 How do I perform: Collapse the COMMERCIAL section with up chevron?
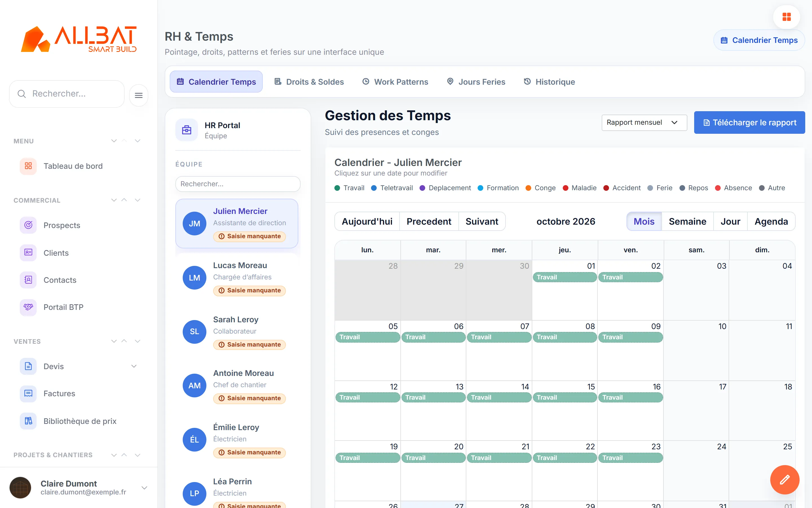(124, 200)
